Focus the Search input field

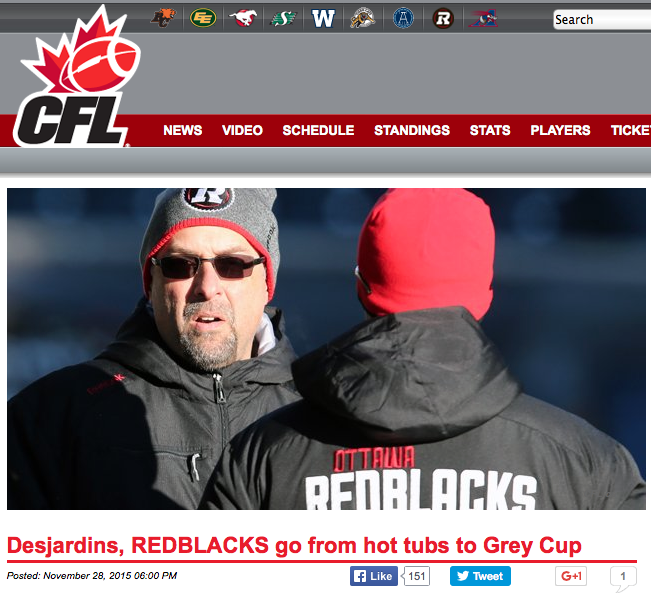[x=602, y=20]
